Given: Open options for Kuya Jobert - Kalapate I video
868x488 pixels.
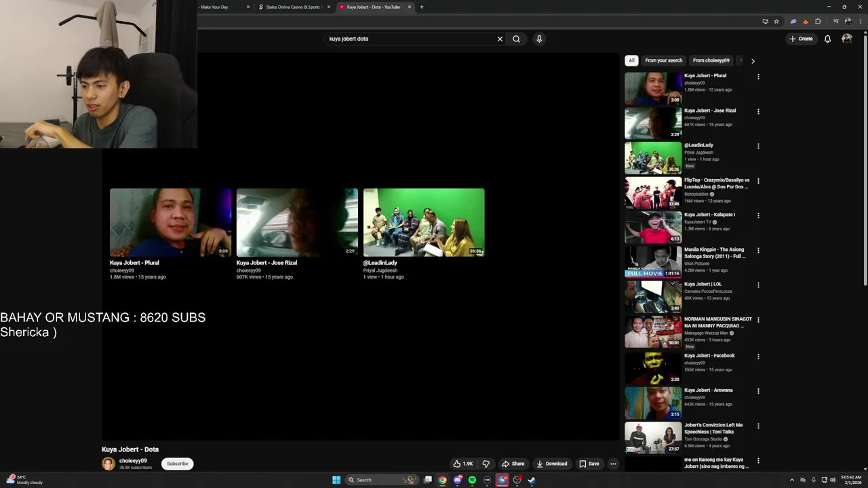Looking at the screenshot, I should 758,216.
